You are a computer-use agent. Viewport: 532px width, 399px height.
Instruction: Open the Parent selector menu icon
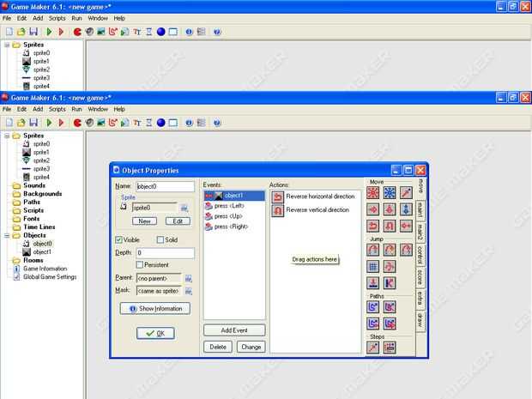pos(189,279)
